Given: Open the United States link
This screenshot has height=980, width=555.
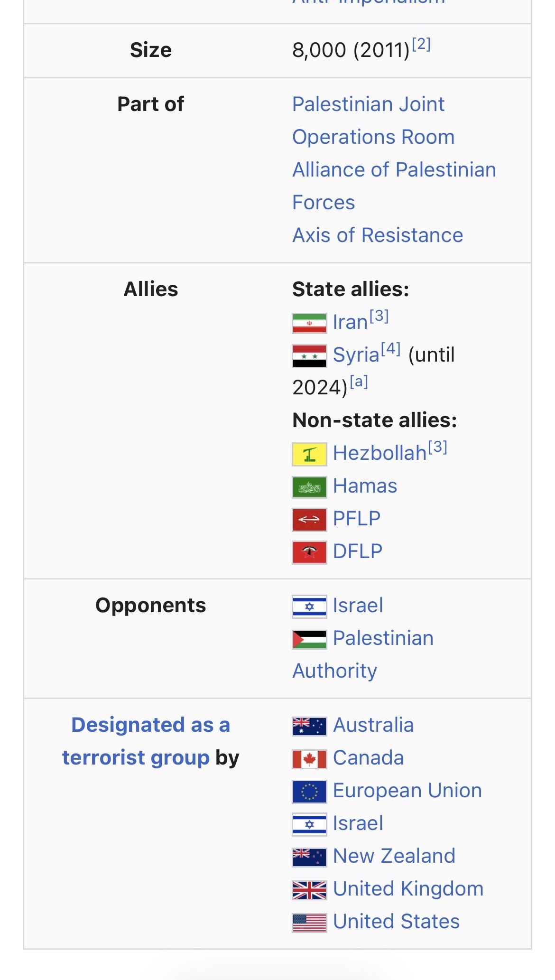Looking at the screenshot, I should (396, 922).
